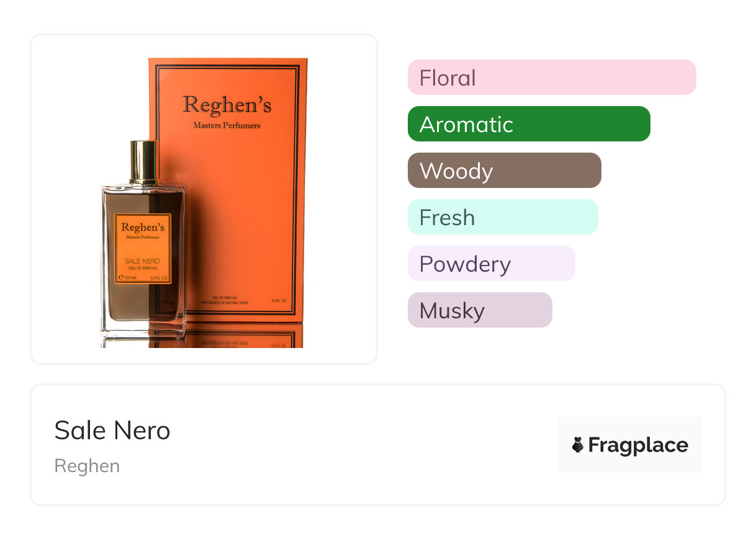Click the orange label on the bottle
Viewport: 756px width, 536px height.
(143, 248)
